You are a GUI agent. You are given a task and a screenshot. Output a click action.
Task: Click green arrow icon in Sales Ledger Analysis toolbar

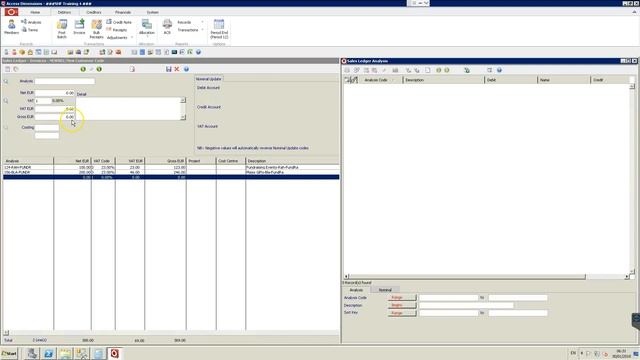[x=438, y=70]
